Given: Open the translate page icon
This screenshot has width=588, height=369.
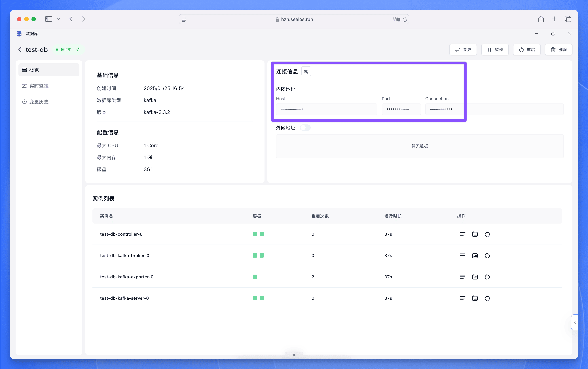Looking at the screenshot, I should coord(397,19).
